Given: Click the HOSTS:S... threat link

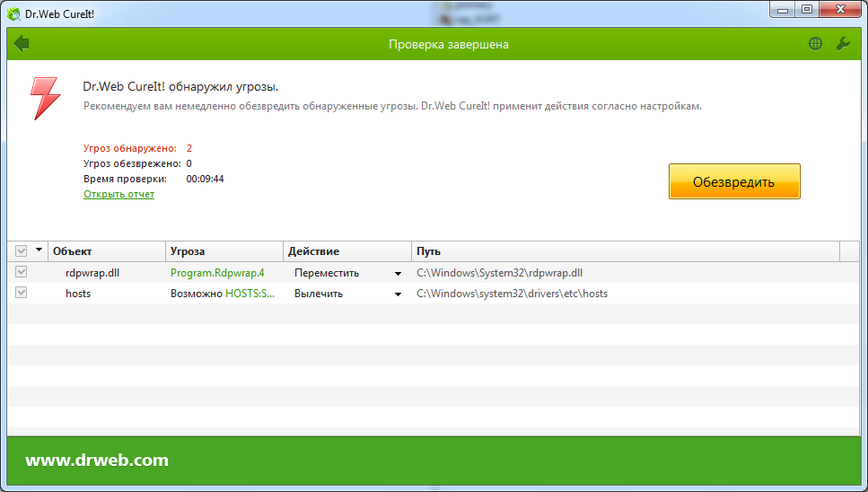Looking at the screenshot, I should point(250,294).
